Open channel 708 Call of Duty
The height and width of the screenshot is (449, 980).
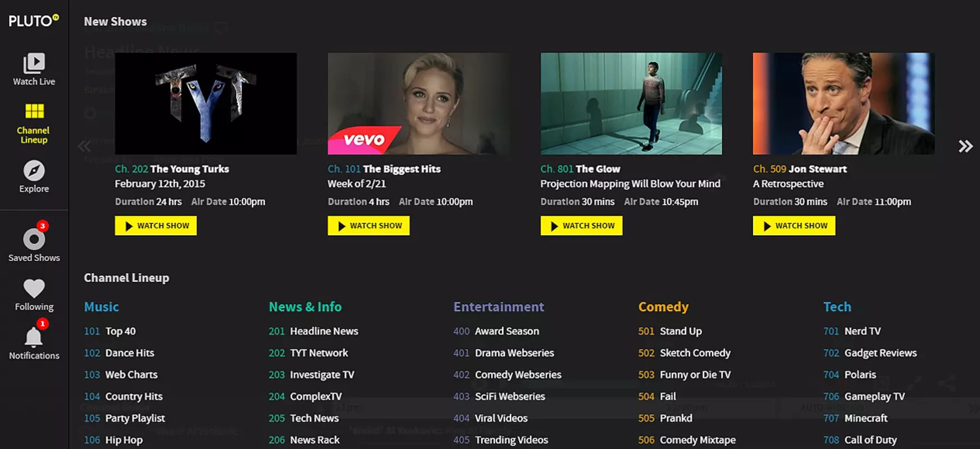point(860,441)
